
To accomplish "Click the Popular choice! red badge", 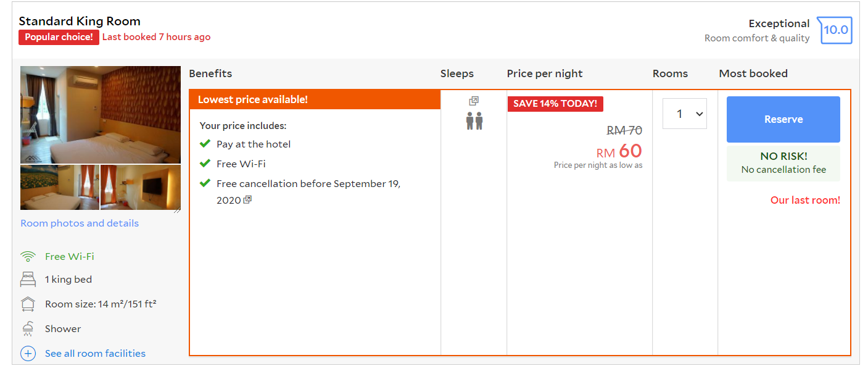I will [x=59, y=37].
